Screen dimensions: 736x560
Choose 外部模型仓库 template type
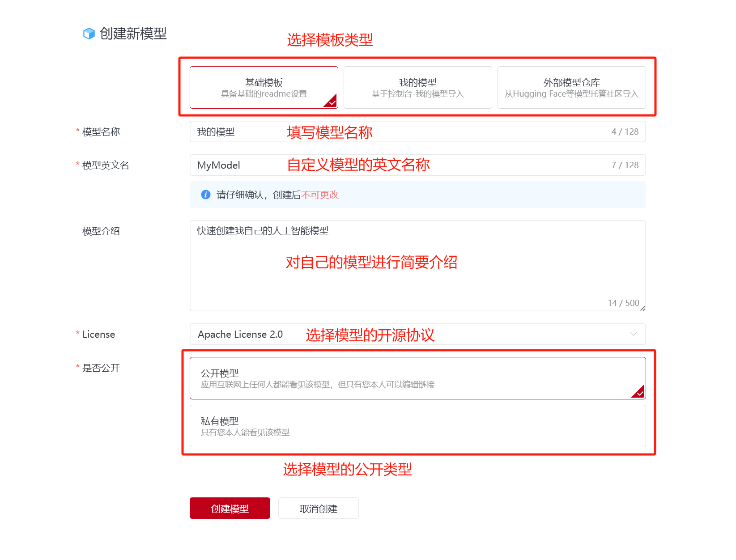pyautogui.click(x=571, y=87)
